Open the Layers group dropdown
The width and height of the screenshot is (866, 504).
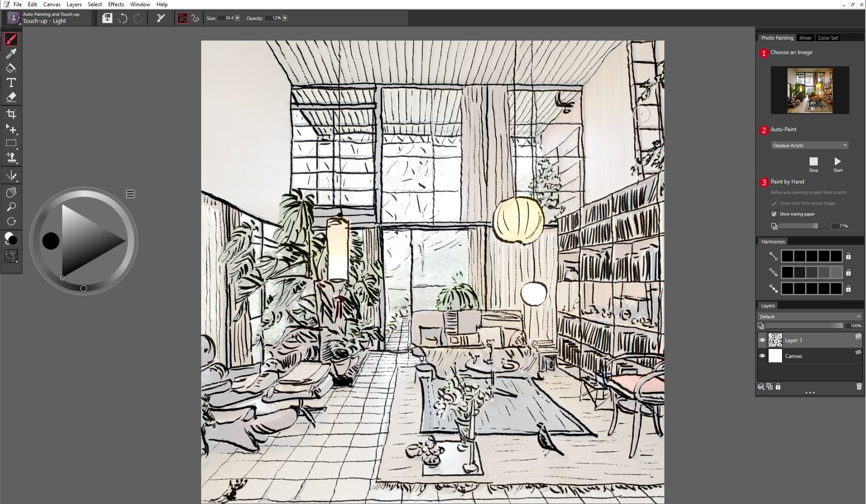point(810,316)
